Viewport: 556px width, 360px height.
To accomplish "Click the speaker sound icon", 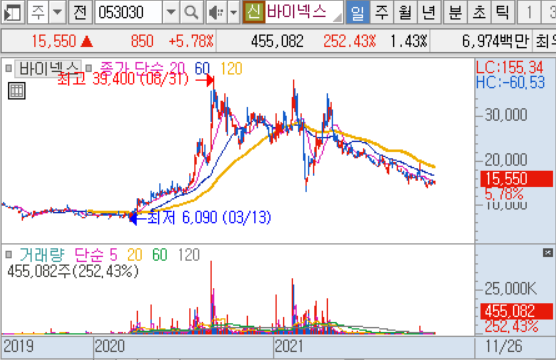I will tap(216, 12).
